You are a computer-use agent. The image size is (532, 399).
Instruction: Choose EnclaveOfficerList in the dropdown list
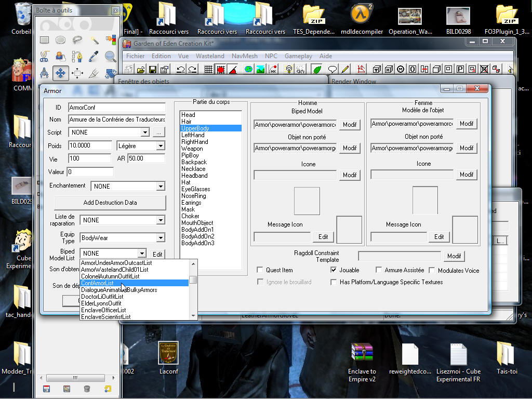[135, 310]
